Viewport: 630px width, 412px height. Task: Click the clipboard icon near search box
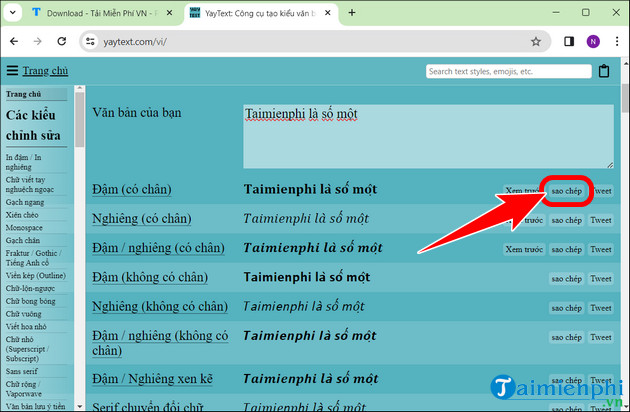604,71
